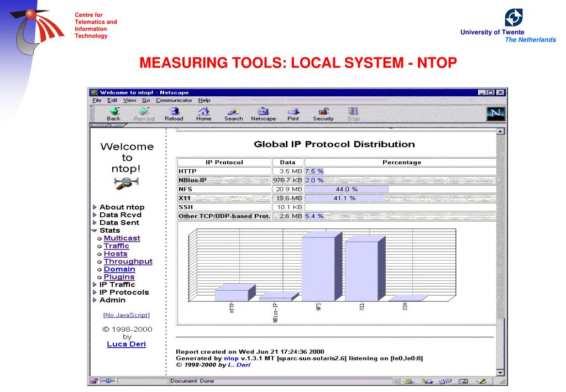The height and width of the screenshot is (392, 566).
Task: Open the Go menu
Action: [x=146, y=100]
